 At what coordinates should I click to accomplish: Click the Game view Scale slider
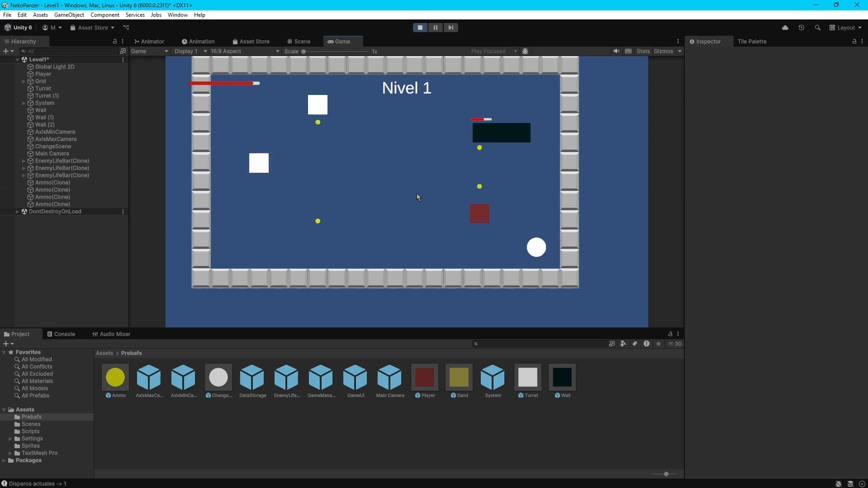point(335,52)
